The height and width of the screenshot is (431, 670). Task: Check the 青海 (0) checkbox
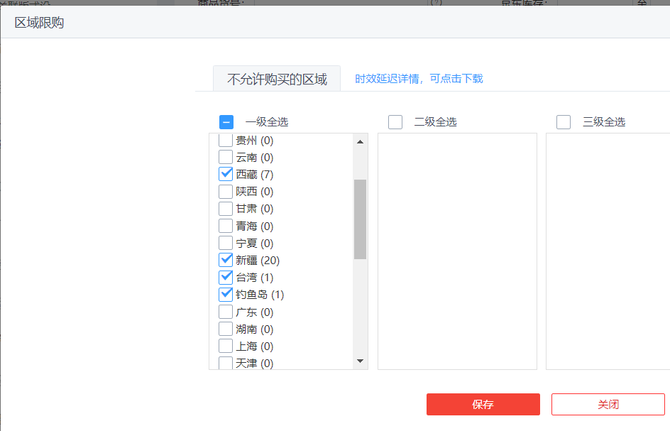[226, 226]
